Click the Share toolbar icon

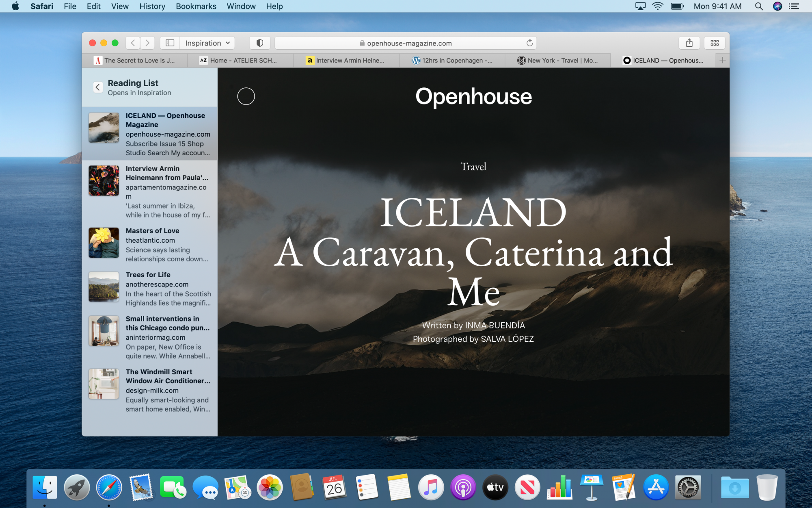pyautogui.click(x=689, y=43)
